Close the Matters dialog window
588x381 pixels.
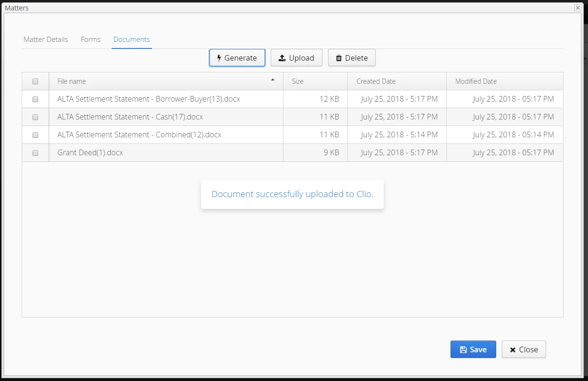pos(578,8)
